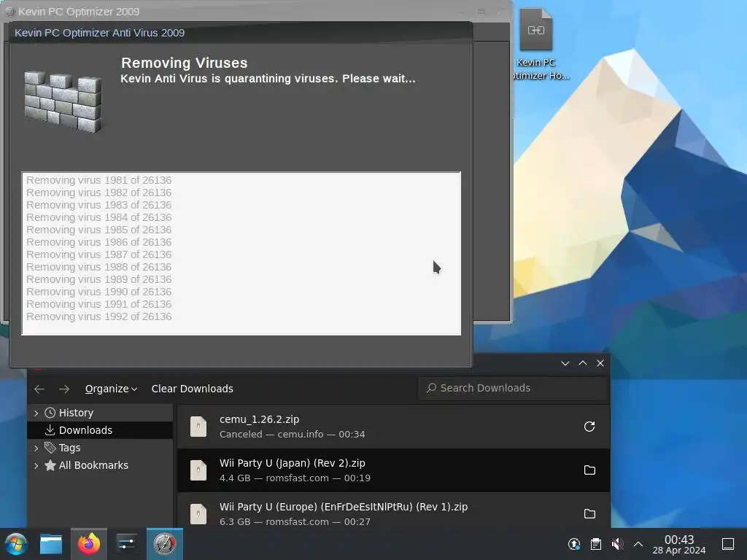Click the Search Downloads field
The height and width of the screenshot is (560, 747).
point(513,388)
